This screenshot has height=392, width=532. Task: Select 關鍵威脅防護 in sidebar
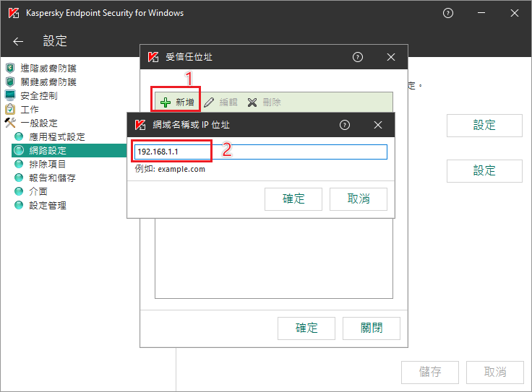coord(48,82)
